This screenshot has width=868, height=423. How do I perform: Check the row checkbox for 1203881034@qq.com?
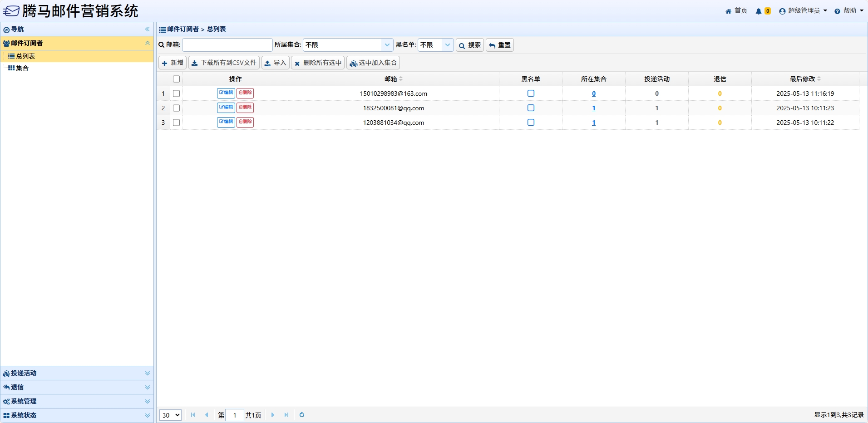(177, 123)
